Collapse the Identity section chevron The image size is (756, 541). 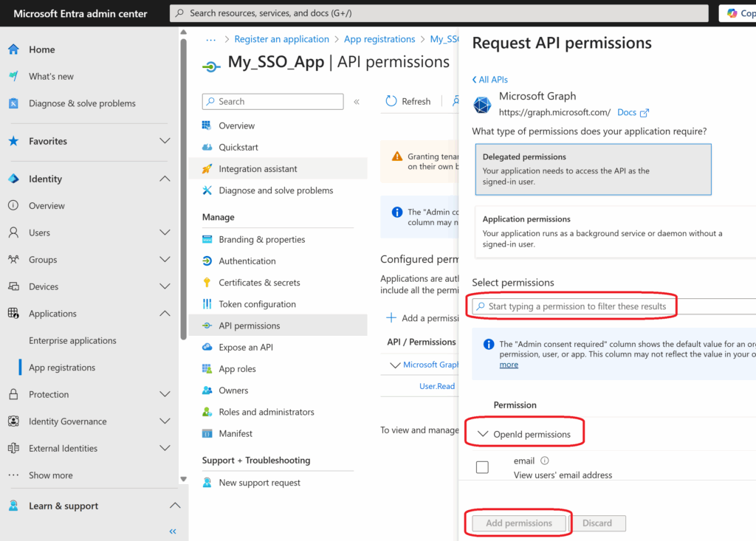[165, 179]
